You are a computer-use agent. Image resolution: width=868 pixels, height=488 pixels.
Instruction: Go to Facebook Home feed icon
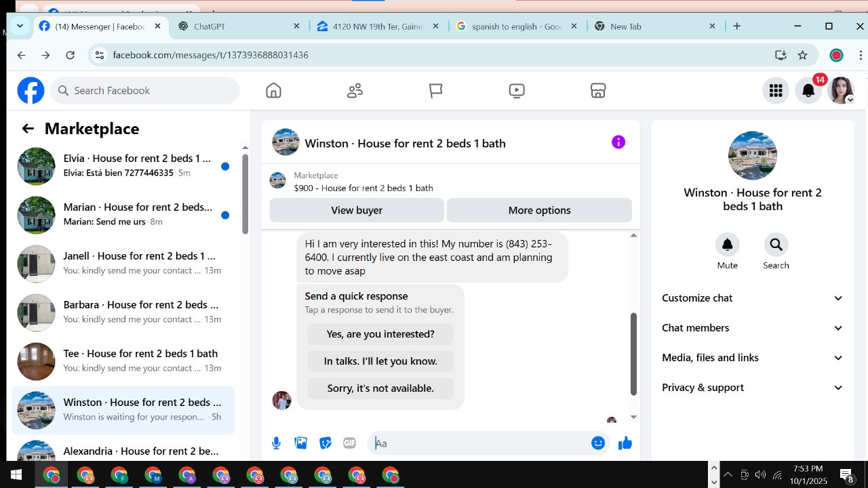coord(273,90)
